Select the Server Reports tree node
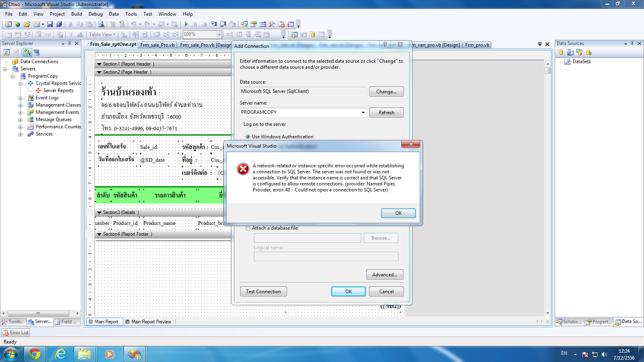Viewport: 644px width, 362px height. pos(58,90)
